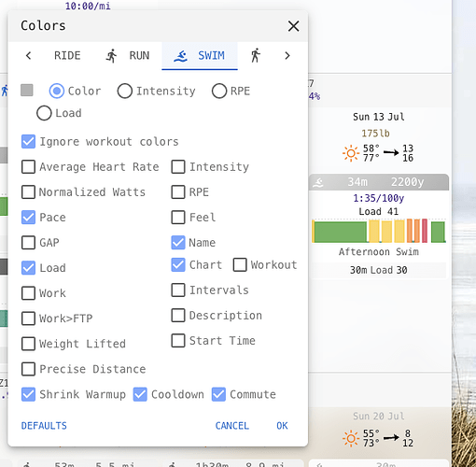Enable the Feel checkbox
The width and height of the screenshot is (476, 467).
pos(178,218)
